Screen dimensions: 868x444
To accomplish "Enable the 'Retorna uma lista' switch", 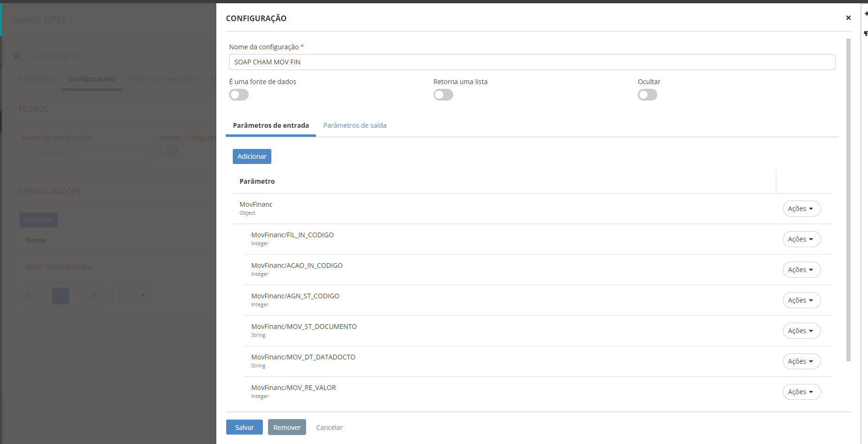I will pyautogui.click(x=443, y=95).
